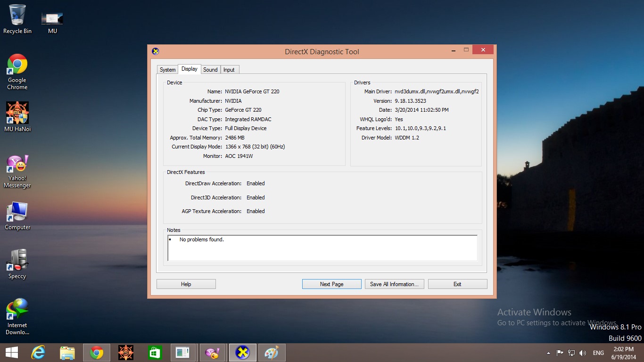Select Manufacturer value 'NVIDIA'

click(x=233, y=101)
